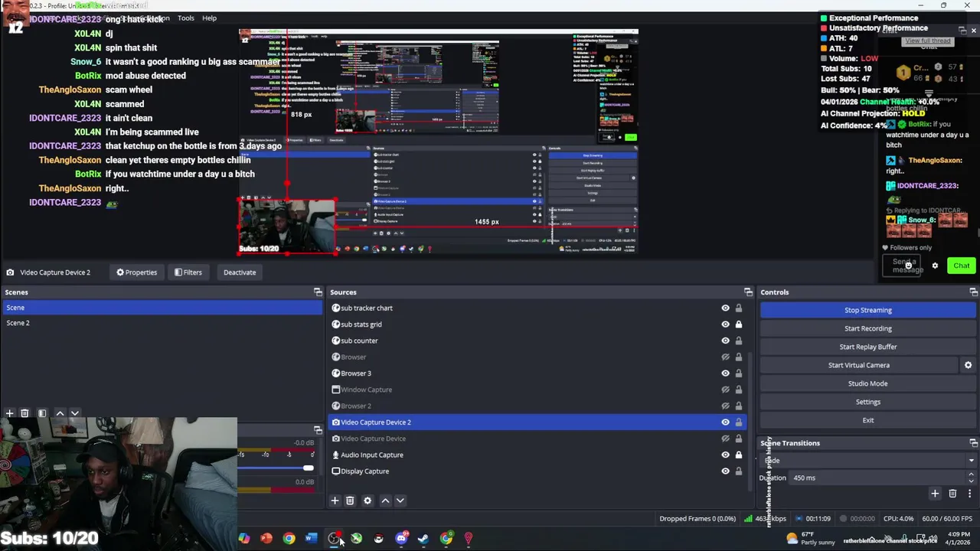Click Stop Streaming button
The image size is (980, 551).
(868, 310)
